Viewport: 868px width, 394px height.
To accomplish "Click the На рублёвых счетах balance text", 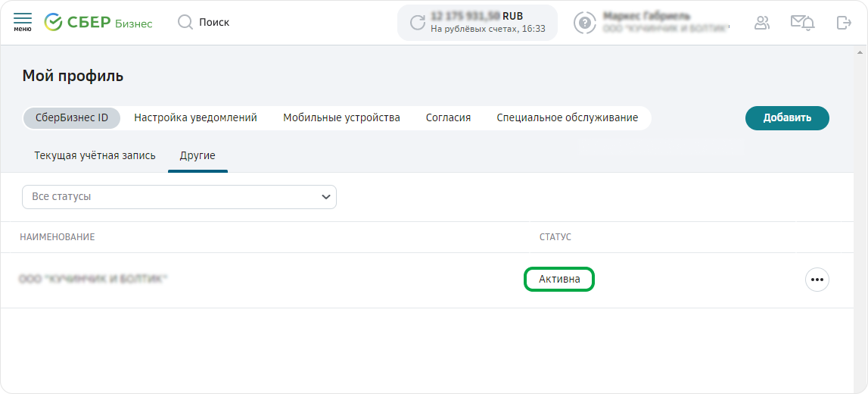I will pos(487,29).
